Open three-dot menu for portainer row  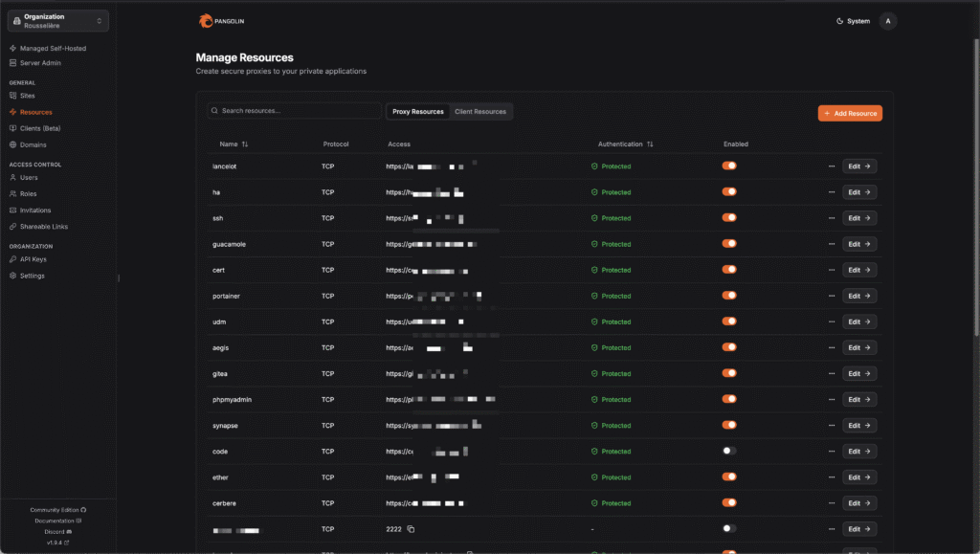[x=832, y=296]
